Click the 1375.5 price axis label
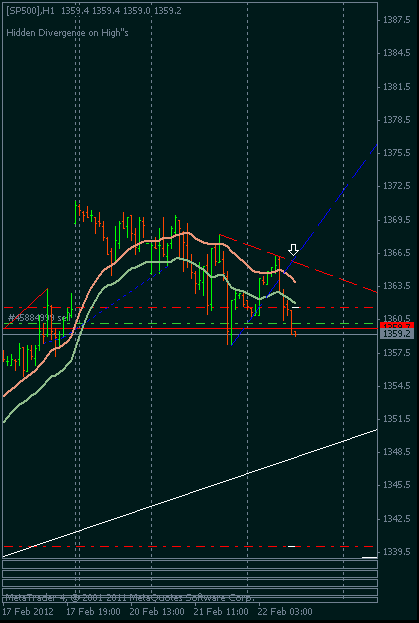This screenshot has height=623, width=419. tap(397, 153)
